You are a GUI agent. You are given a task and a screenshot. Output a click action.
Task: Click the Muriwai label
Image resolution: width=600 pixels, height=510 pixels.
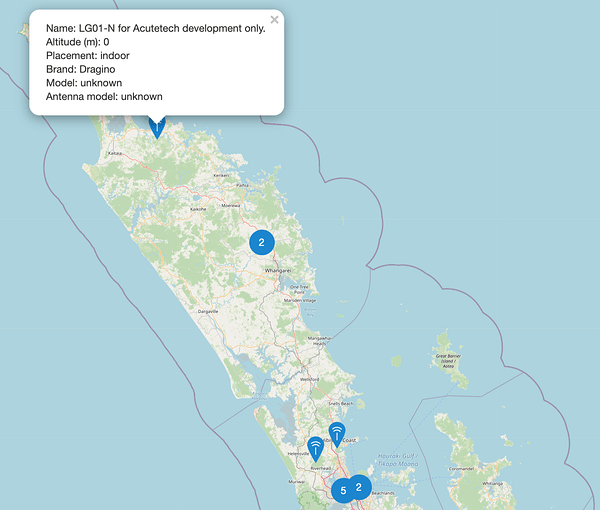tap(297, 482)
